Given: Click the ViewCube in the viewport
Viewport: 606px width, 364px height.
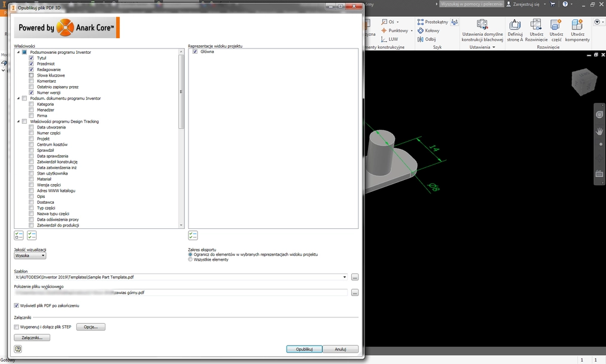Looking at the screenshot, I should click(x=583, y=82).
